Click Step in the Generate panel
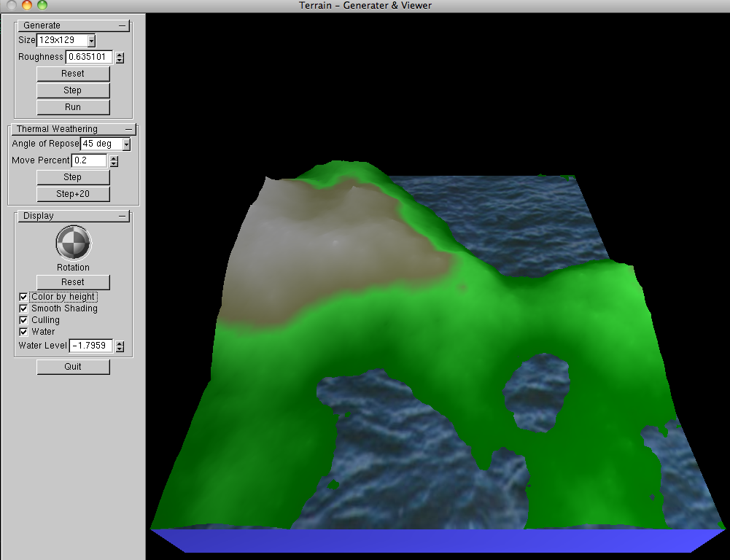 [73, 90]
